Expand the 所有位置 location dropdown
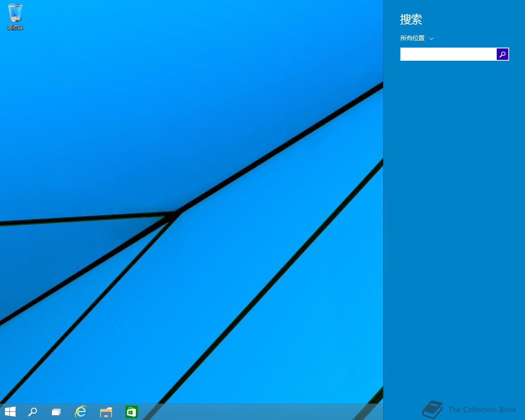This screenshot has height=420, width=525. 417,38
